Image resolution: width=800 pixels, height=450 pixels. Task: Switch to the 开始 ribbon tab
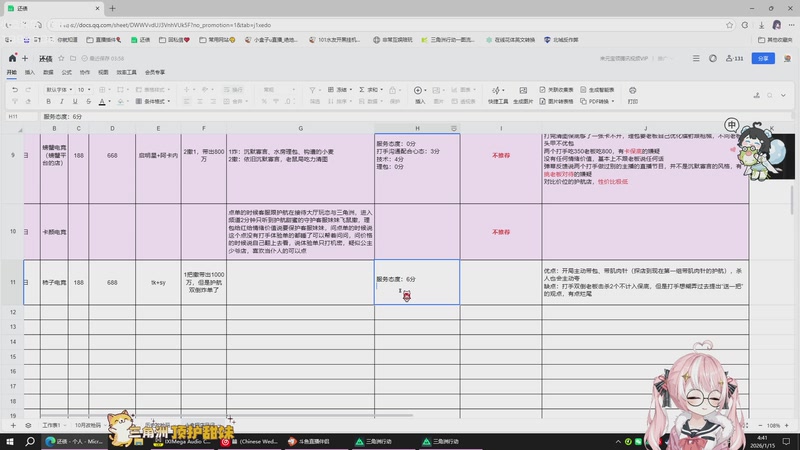pyautogui.click(x=12, y=72)
